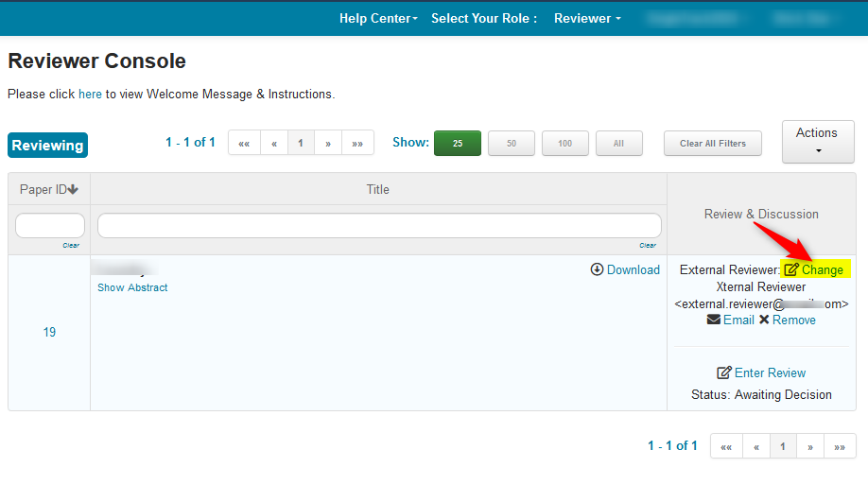Screen dimensions: 868x485
Task: Click paper ID 19
Action: [x=49, y=332]
